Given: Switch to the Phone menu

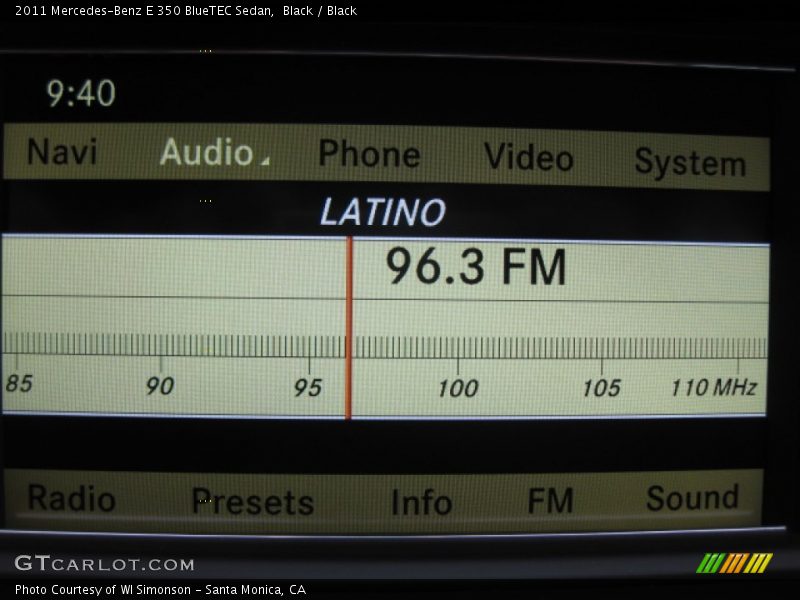Looking at the screenshot, I should pyautogui.click(x=369, y=154).
